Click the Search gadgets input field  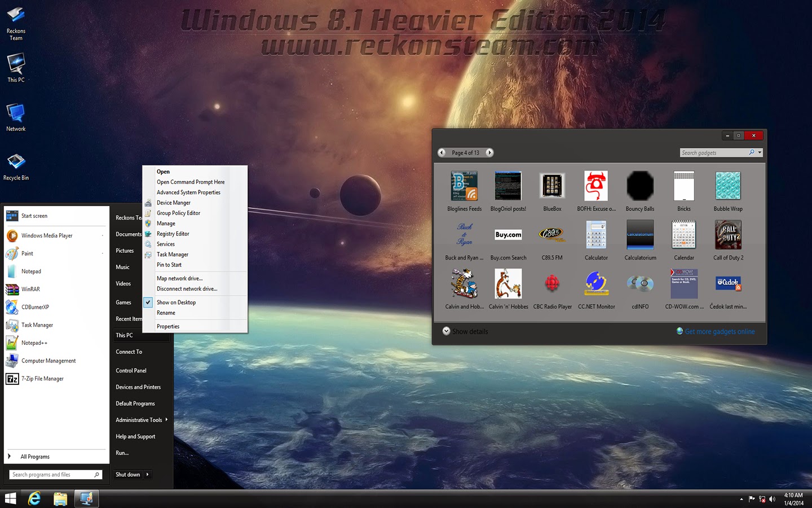[713, 152]
